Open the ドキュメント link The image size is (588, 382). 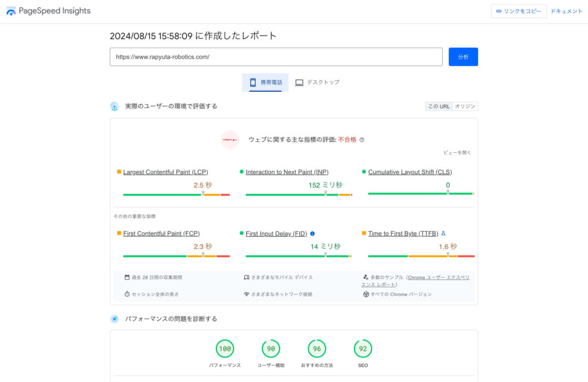click(566, 11)
